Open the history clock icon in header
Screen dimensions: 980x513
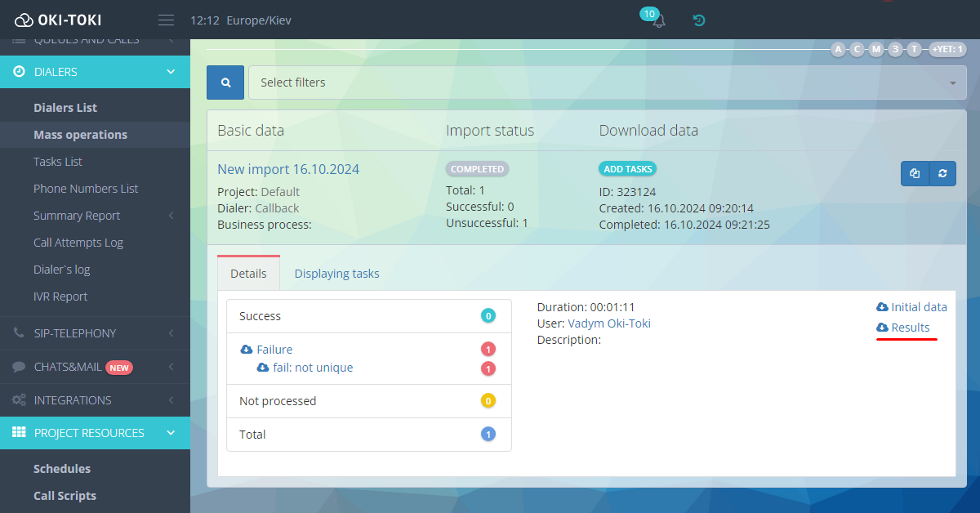(699, 20)
